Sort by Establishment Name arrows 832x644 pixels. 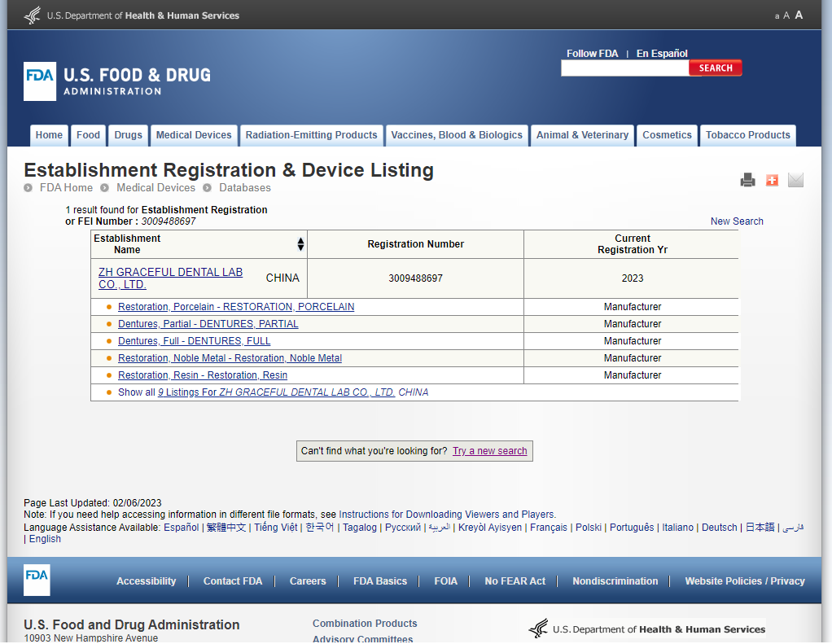click(x=300, y=244)
